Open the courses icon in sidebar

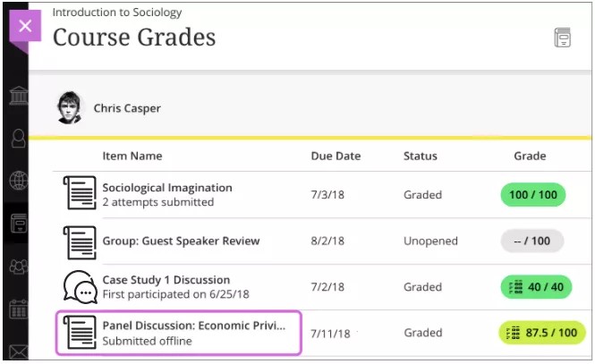click(x=18, y=223)
